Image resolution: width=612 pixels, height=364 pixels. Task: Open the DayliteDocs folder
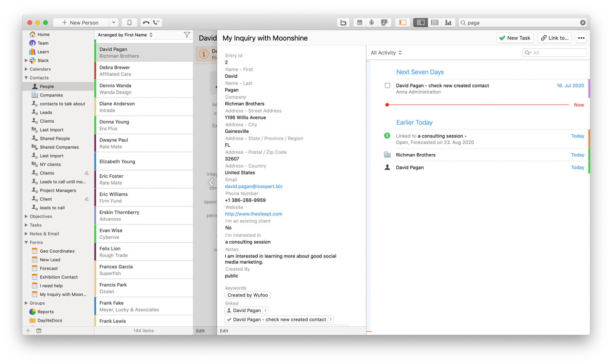point(50,321)
